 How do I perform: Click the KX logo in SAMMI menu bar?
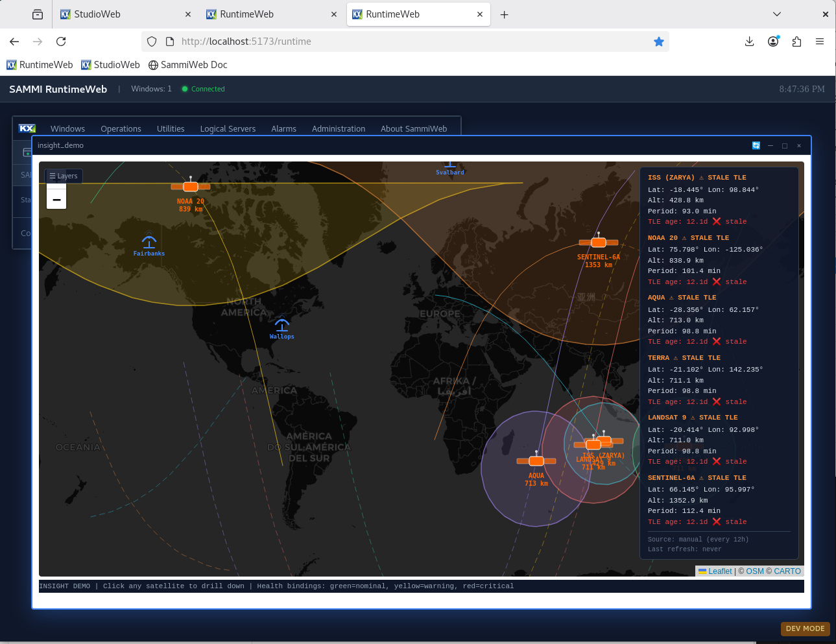(x=27, y=128)
